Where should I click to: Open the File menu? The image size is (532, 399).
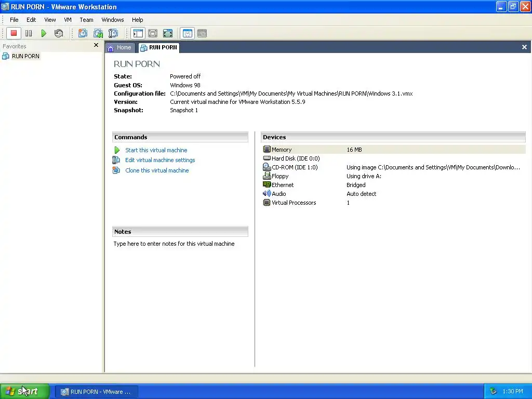click(14, 20)
